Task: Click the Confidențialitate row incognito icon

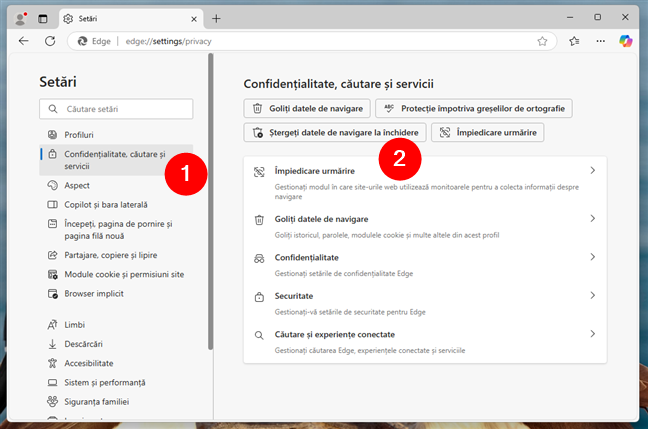Action: (259, 259)
